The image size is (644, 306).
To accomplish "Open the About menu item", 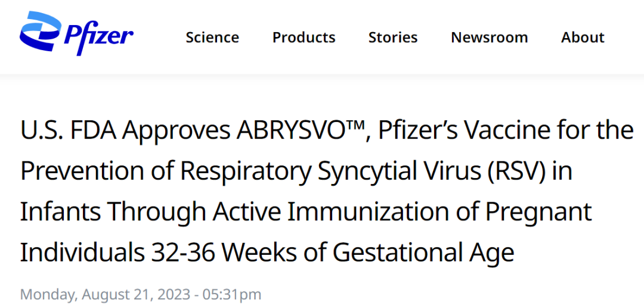I will 583,38.
